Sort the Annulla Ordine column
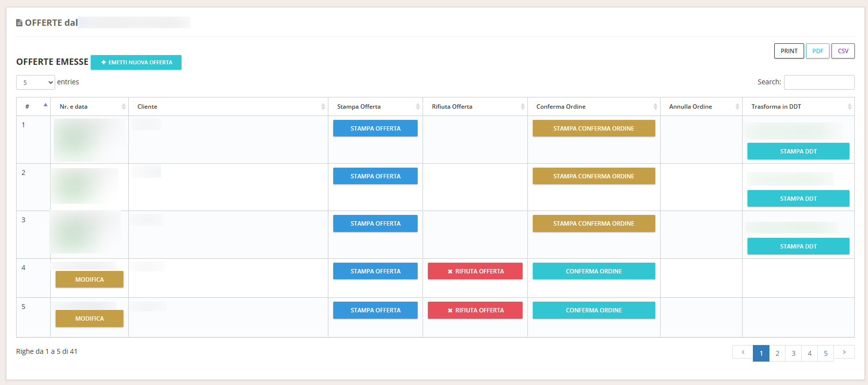 (x=737, y=107)
